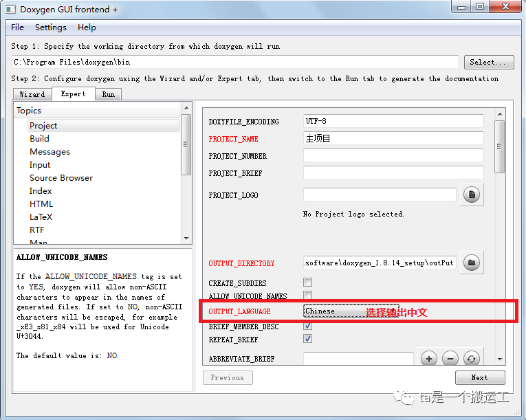Click the OUTPUT_DIRECTORY red label
This screenshot has width=526, height=420.
(241, 263)
